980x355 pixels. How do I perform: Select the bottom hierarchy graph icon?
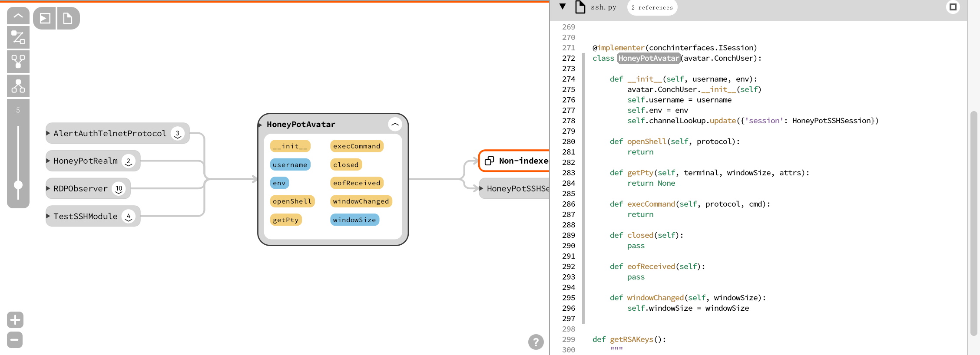click(x=18, y=86)
